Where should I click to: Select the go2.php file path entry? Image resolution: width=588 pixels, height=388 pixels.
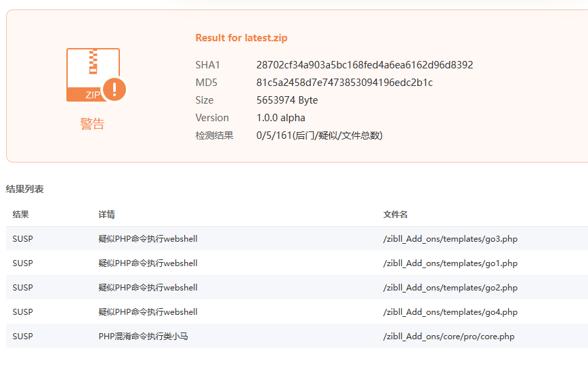coord(450,288)
